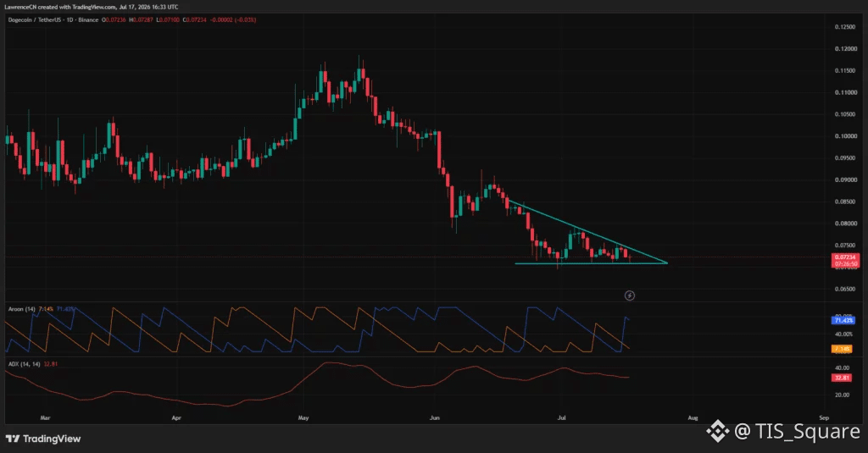This screenshot has height=453, width=868.
Task: Click the open value O0.07236
Action: click(x=114, y=20)
